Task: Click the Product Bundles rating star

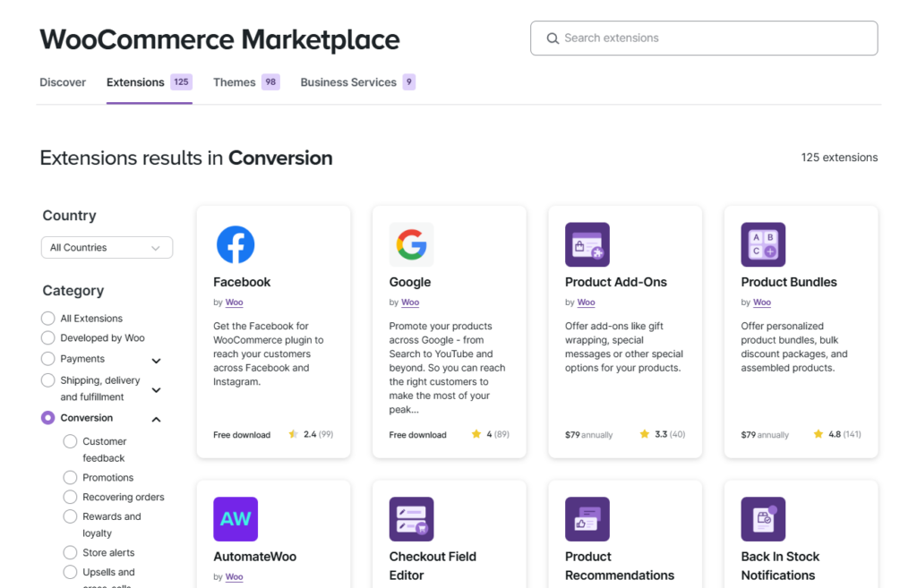Action: 818,434
